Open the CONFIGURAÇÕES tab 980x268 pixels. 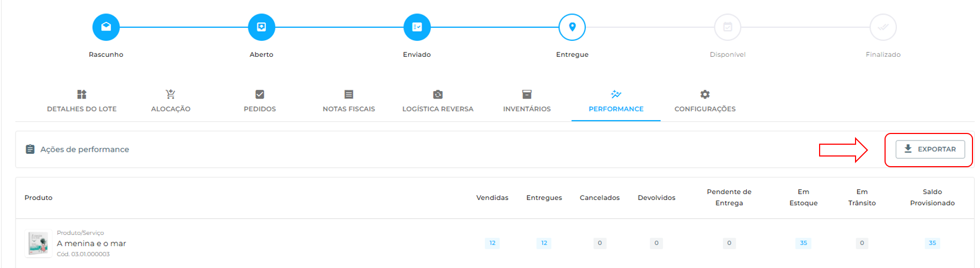pyautogui.click(x=705, y=109)
